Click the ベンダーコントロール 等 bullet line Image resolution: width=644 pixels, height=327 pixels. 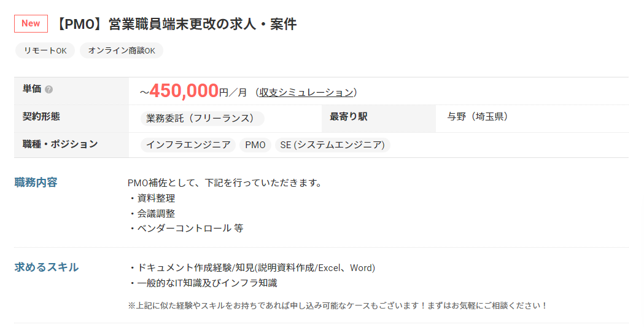tap(185, 228)
